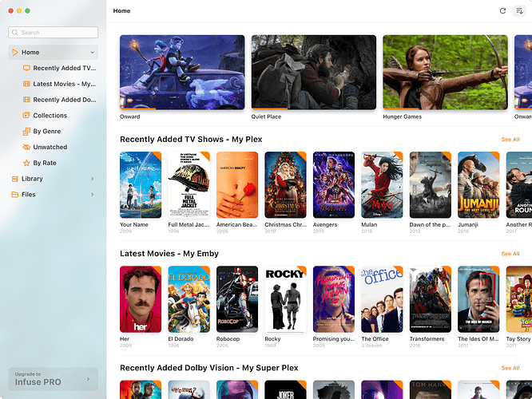
Task: Open the Quiet Place featured banner
Action: click(314, 72)
